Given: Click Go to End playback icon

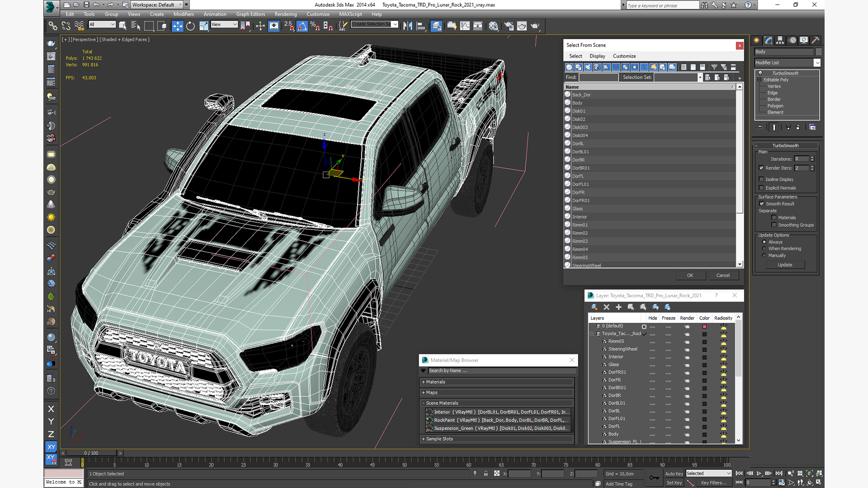Looking at the screenshot, I should pyautogui.click(x=779, y=473).
